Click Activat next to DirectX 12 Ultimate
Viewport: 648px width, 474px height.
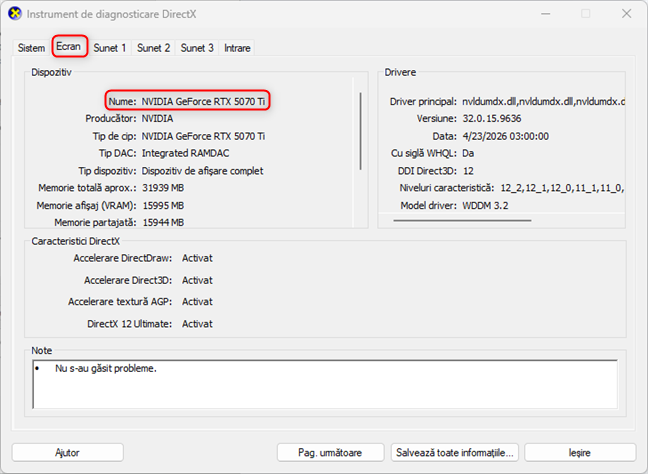[x=198, y=324]
